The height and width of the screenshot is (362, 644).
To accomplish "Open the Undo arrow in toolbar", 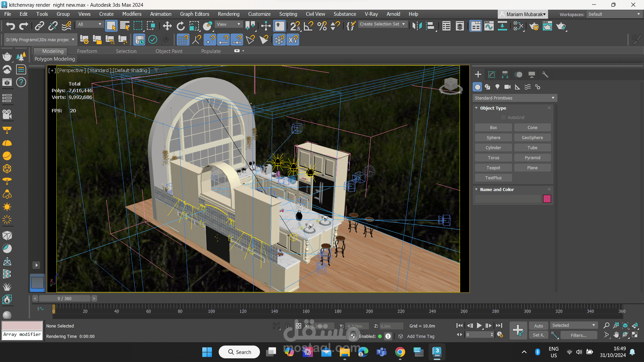I will click(10, 26).
